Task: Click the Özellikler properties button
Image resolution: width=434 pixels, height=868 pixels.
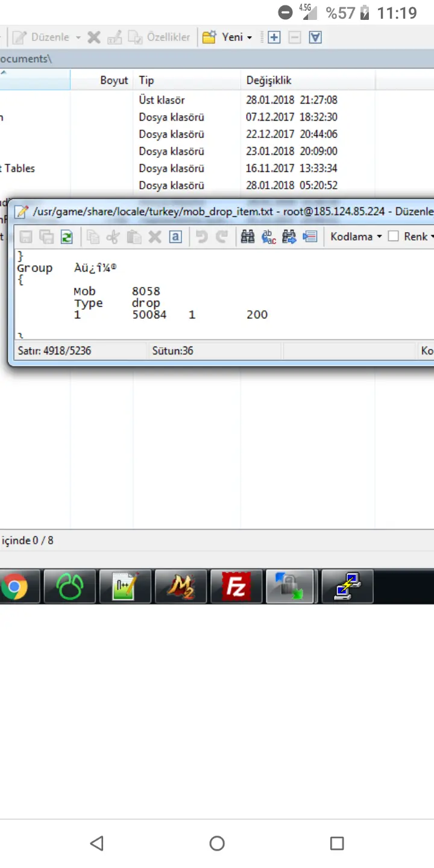Action: pyautogui.click(x=159, y=37)
